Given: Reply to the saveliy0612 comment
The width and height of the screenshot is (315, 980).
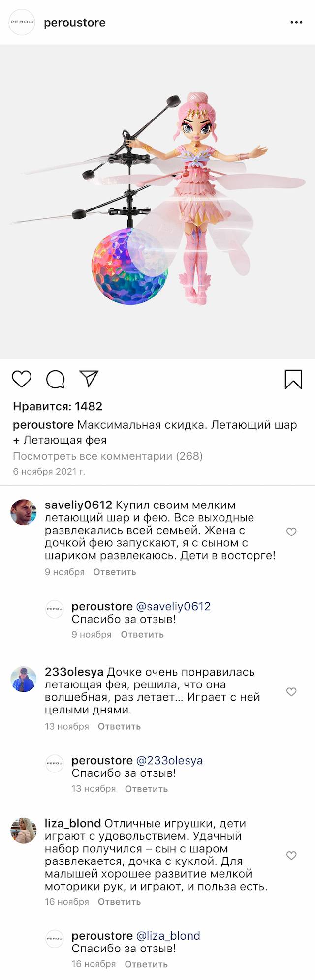Looking at the screenshot, I should (115, 572).
